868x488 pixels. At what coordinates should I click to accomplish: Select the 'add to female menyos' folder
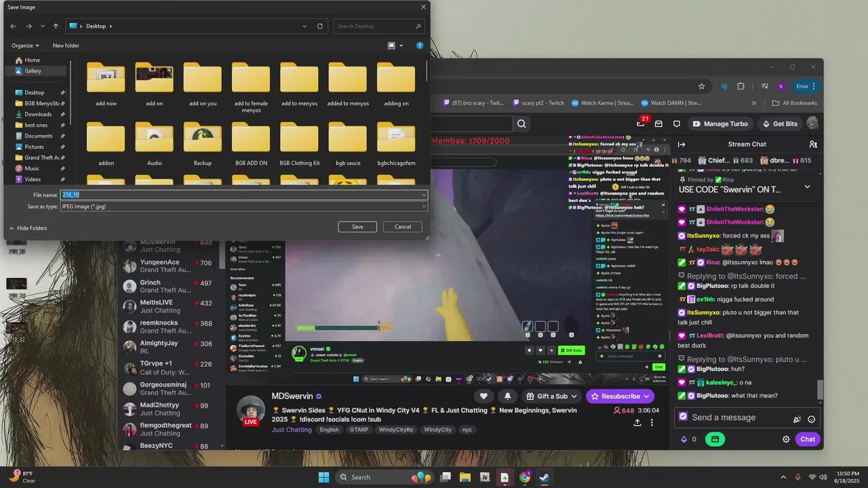pyautogui.click(x=251, y=87)
